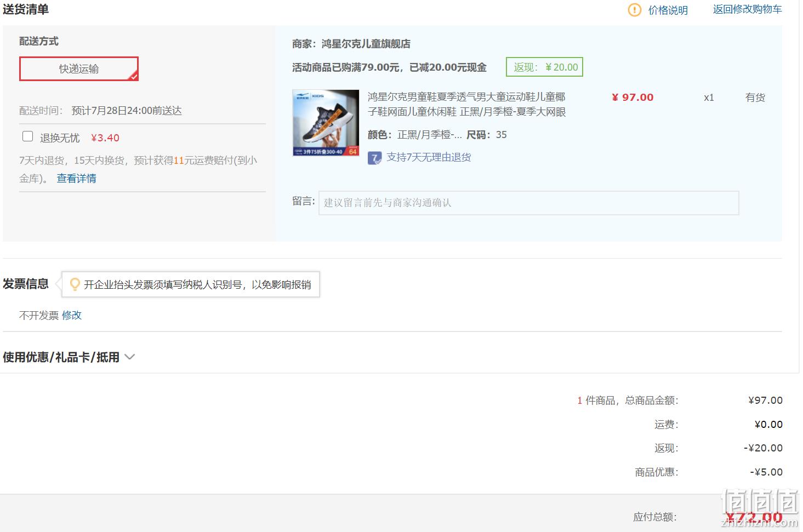Click the orange price explanation warning icon
The image size is (803, 532).
[634, 10]
